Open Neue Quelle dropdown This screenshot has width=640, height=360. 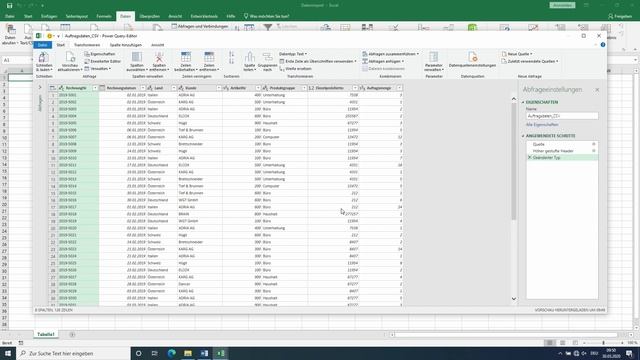click(517, 54)
